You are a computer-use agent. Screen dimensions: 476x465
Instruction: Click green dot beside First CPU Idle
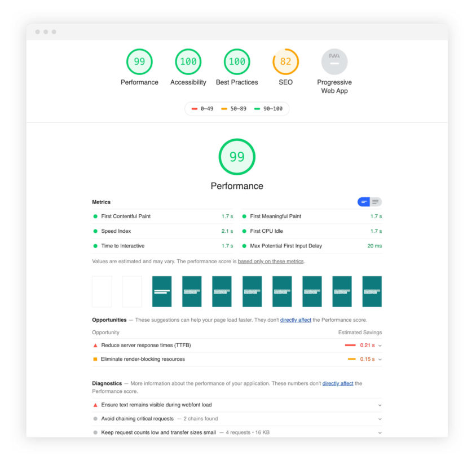[244, 231]
